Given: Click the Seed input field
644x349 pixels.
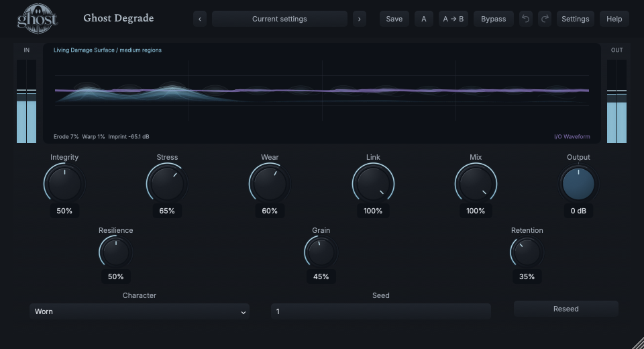Looking at the screenshot, I should tap(381, 311).
